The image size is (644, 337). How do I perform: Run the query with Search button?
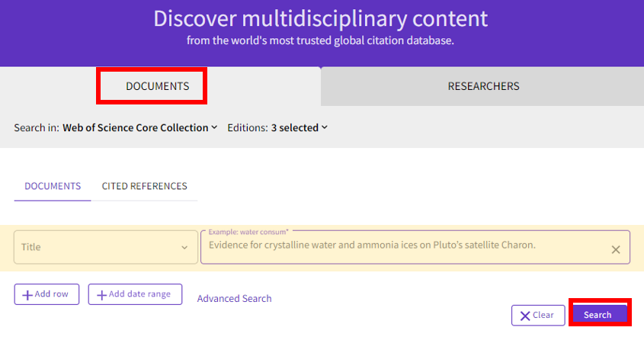coord(600,315)
